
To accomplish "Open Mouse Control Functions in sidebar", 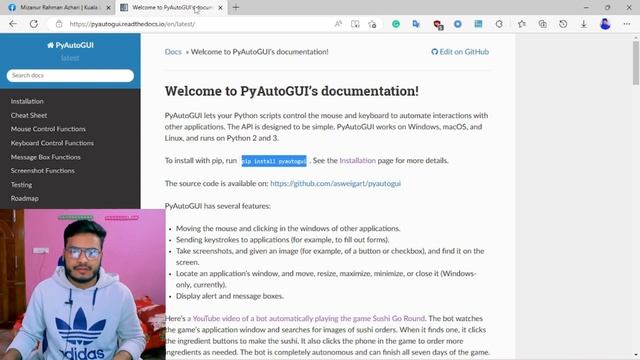I will [x=48, y=129].
